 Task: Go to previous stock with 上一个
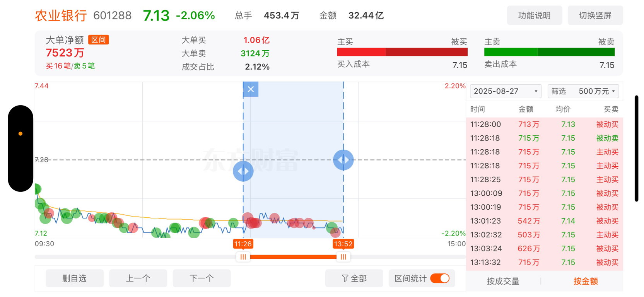[x=138, y=278]
